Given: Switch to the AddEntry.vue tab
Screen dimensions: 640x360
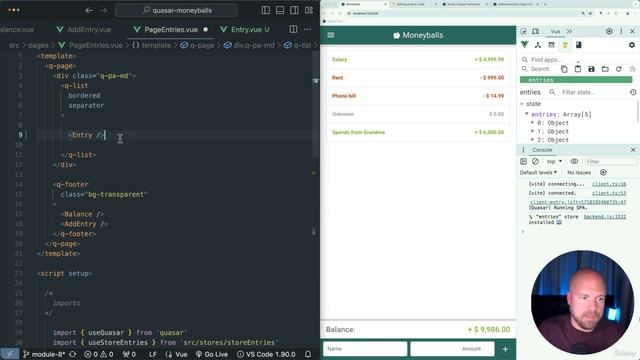Looking at the screenshot, I should 84,29.
